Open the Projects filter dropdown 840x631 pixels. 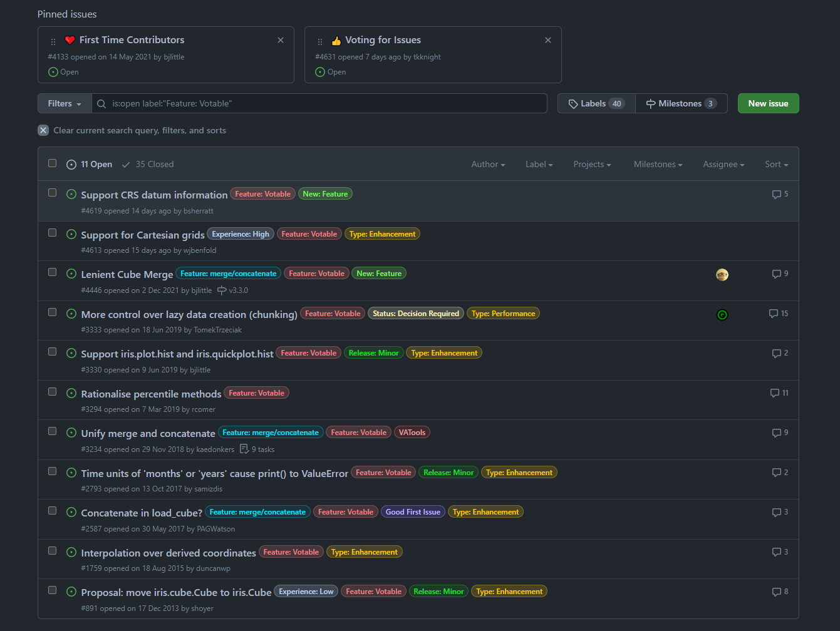592,164
